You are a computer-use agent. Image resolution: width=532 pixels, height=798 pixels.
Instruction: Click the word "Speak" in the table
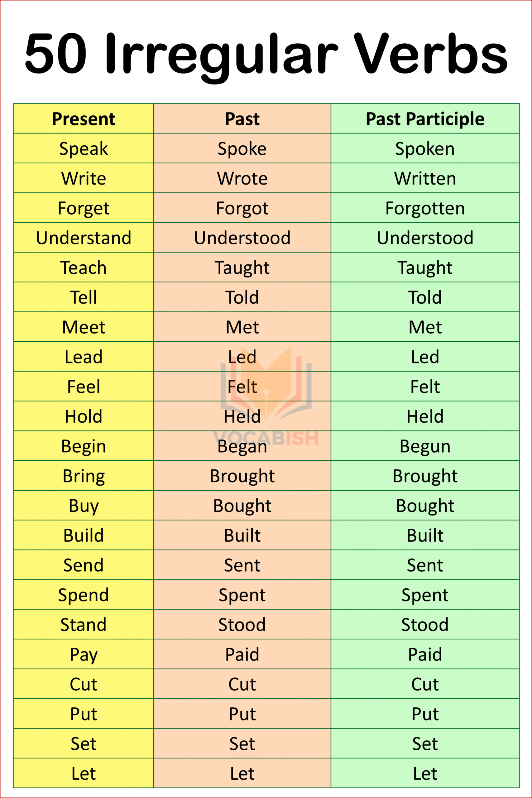coord(84,149)
